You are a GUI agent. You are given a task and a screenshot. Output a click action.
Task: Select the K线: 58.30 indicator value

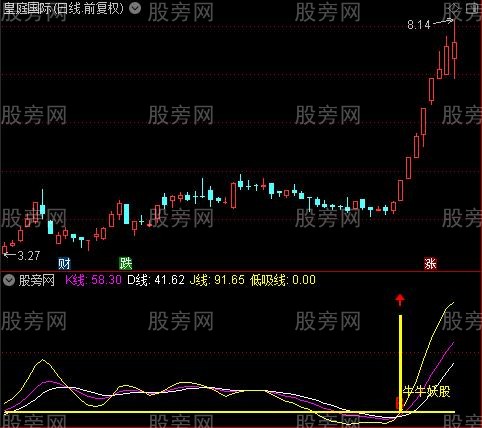(93, 280)
